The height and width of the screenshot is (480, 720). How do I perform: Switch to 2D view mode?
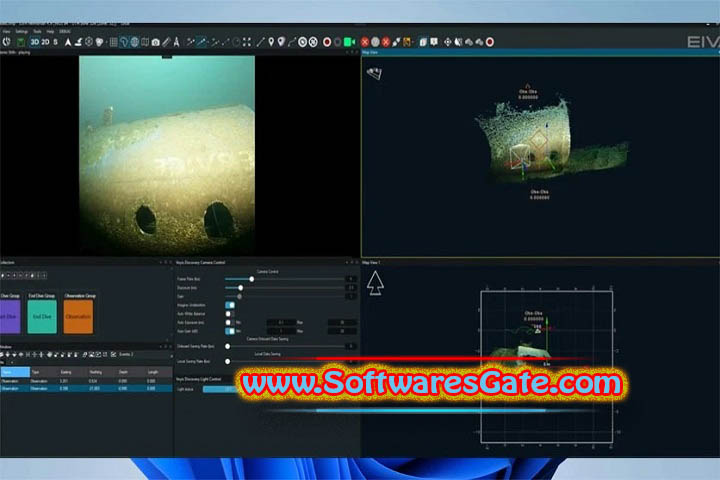pos(45,42)
